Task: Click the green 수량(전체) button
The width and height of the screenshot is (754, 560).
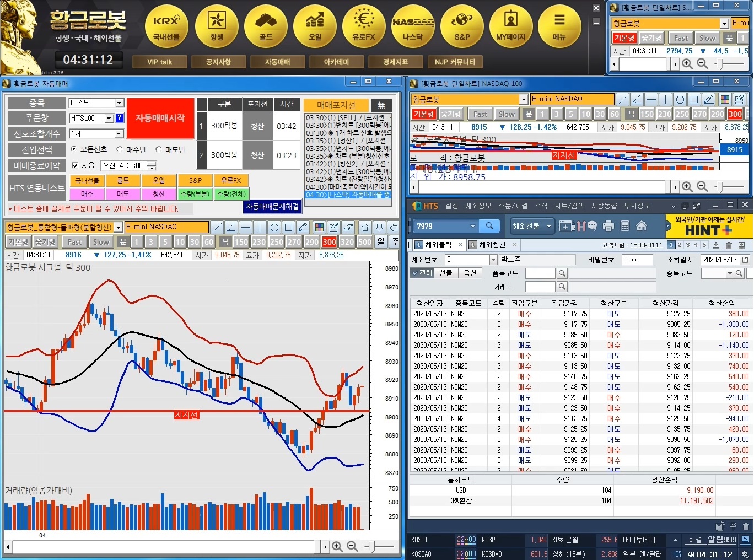Action: click(231, 194)
